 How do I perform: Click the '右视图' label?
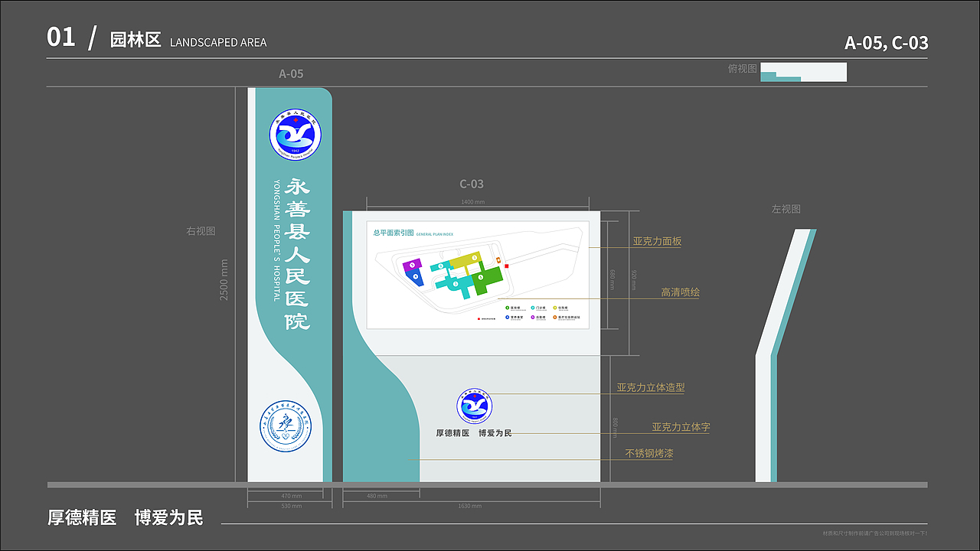(x=201, y=230)
